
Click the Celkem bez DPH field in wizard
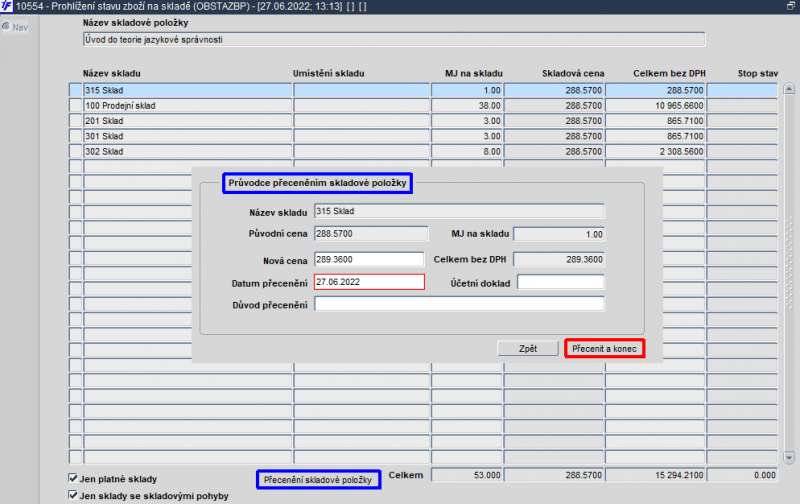(559, 259)
